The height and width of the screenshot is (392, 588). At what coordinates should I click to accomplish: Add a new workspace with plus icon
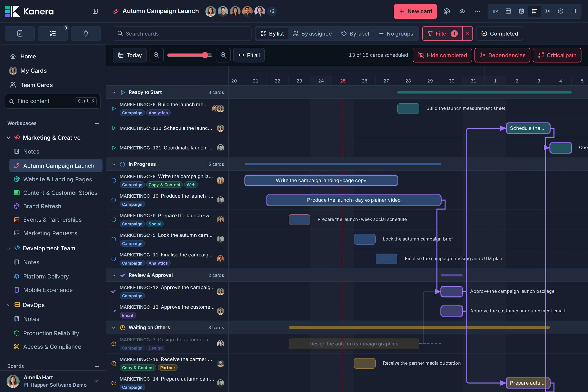97,123
